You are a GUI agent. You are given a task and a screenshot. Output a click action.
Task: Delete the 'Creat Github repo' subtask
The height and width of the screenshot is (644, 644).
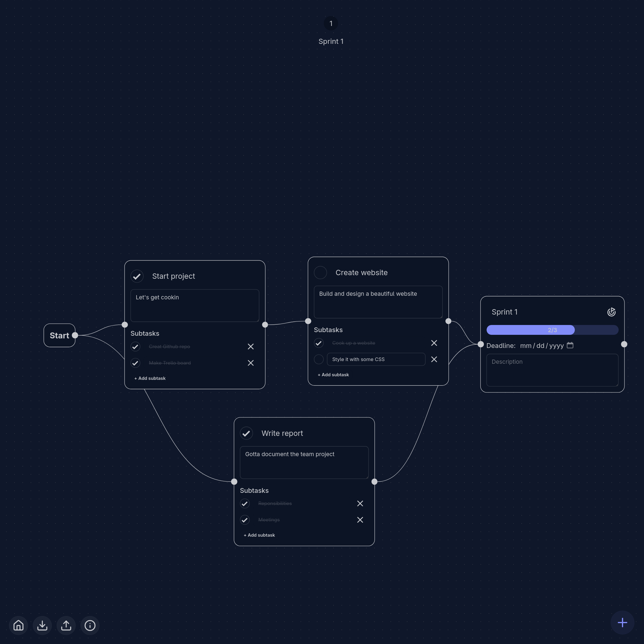251,347
